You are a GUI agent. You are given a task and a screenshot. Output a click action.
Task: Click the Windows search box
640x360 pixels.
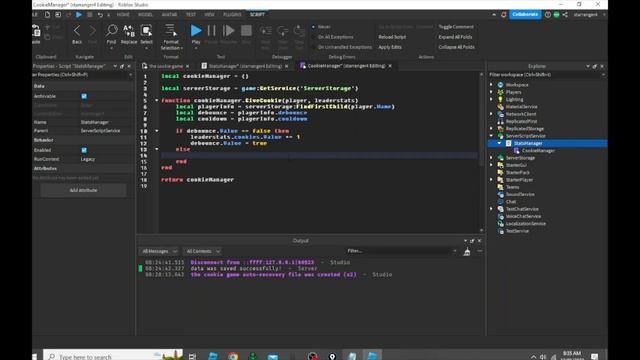pos(113,356)
